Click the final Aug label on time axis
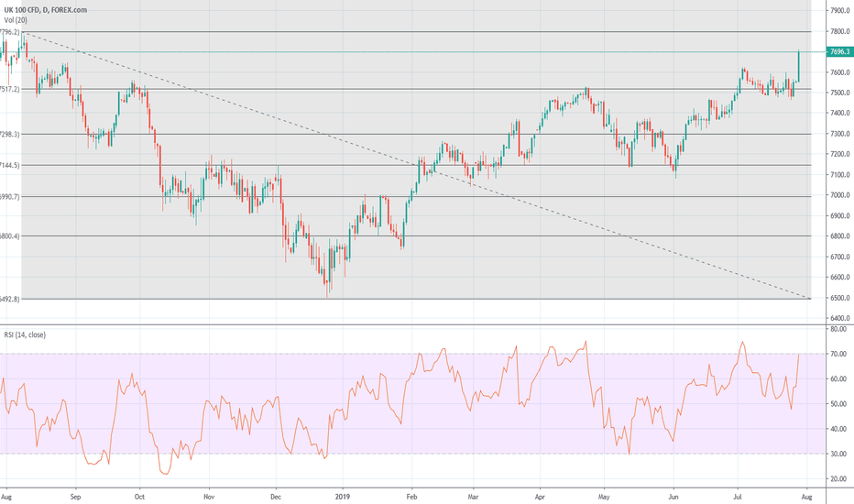Screen dimensions: 854x504 (806, 497)
